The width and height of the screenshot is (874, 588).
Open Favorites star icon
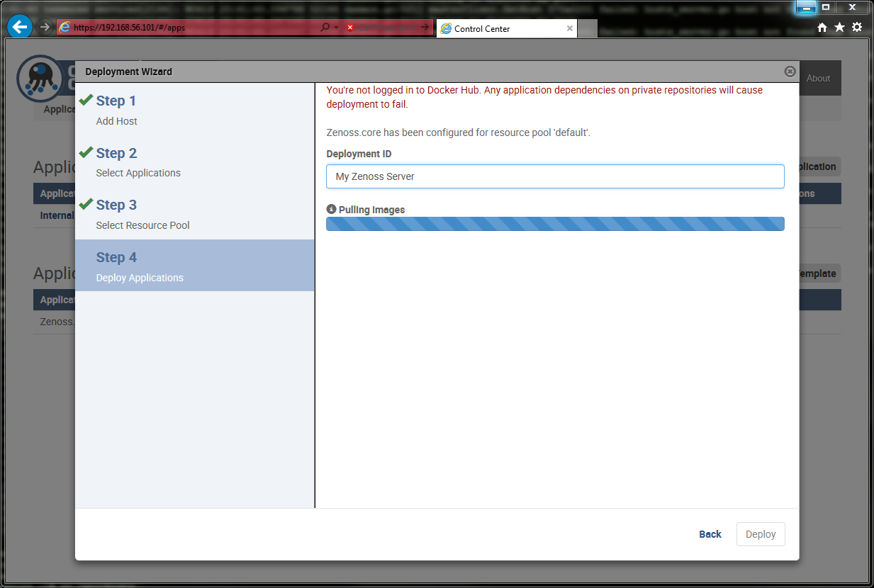(839, 27)
